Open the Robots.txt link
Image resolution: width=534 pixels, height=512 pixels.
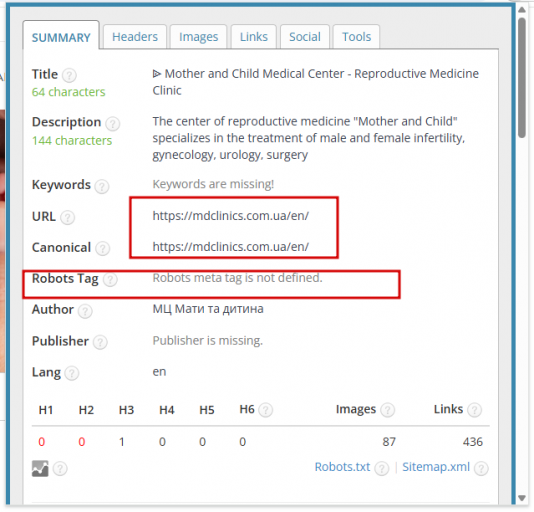point(342,467)
